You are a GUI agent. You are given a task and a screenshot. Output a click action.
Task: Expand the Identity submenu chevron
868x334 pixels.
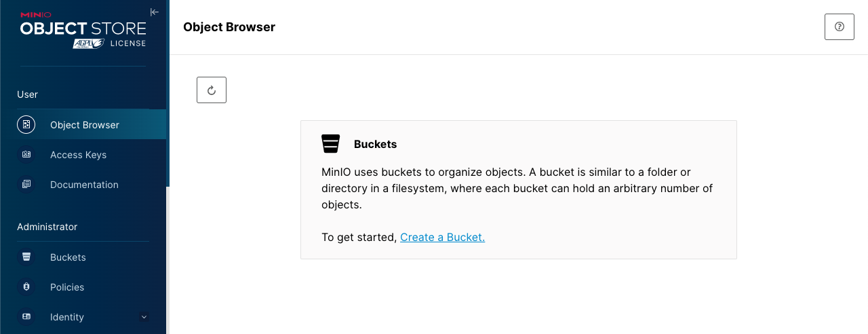tap(144, 317)
